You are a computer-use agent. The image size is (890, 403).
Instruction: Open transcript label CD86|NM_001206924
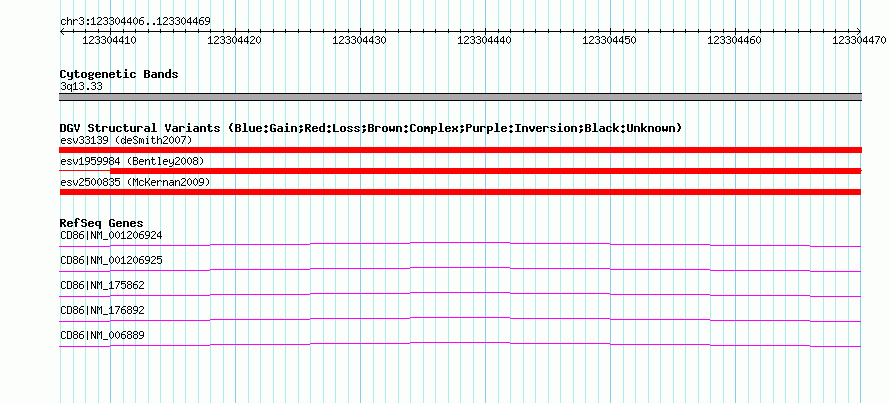pyautogui.click(x=111, y=235)
